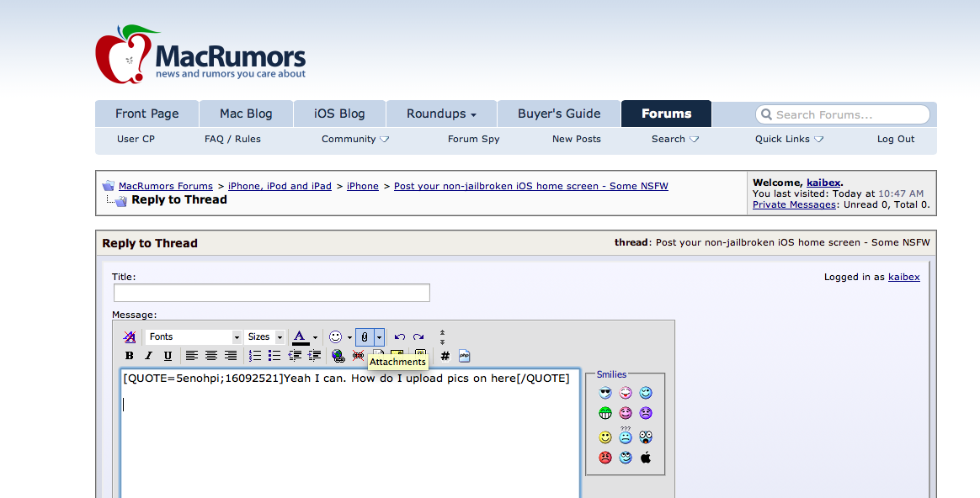Insert the pink tongue-out smiley
This screenshot has height=498, width=980.
pyautogui.click(x=626, y=392)
